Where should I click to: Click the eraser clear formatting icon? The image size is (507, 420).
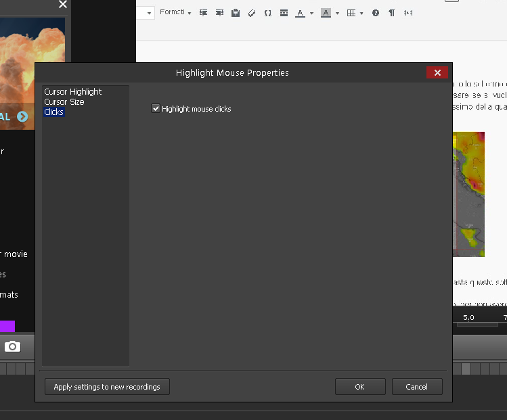pyautogui.click(x=252, y=13)
